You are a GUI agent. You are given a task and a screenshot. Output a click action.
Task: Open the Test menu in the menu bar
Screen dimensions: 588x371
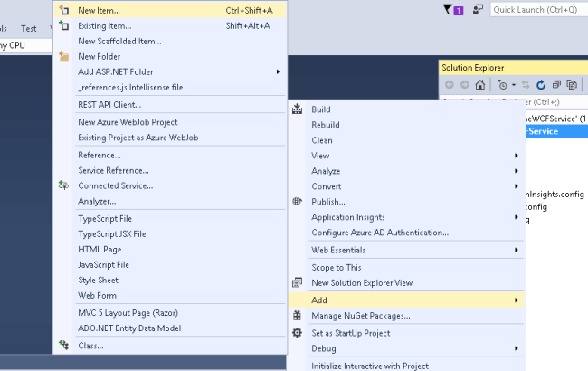click(29, 29)
